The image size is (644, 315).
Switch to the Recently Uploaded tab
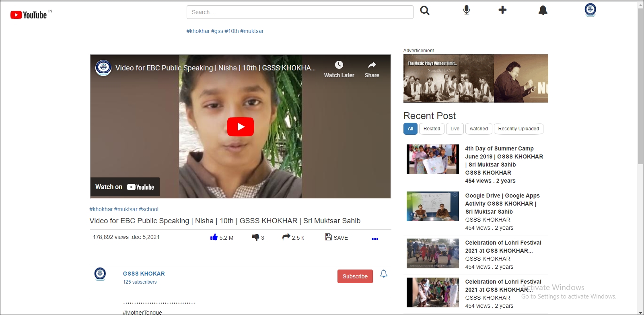tap(518, 129)
